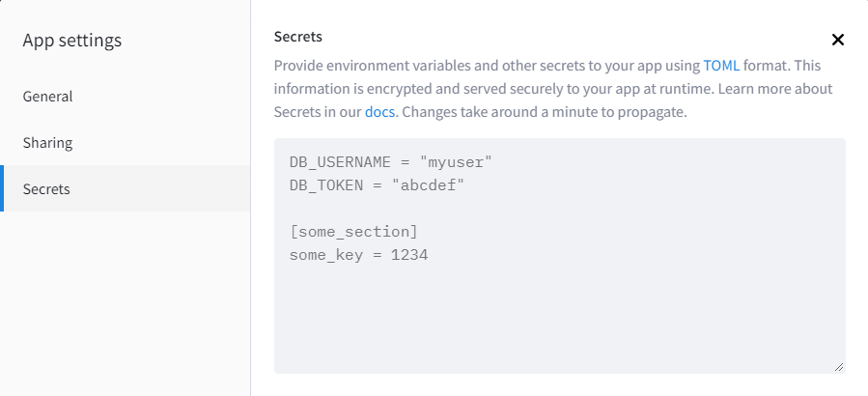Screen dimensions: 868x396
Task: Select the Secrets tab in sidebar
Action: [x=126, y=188]
